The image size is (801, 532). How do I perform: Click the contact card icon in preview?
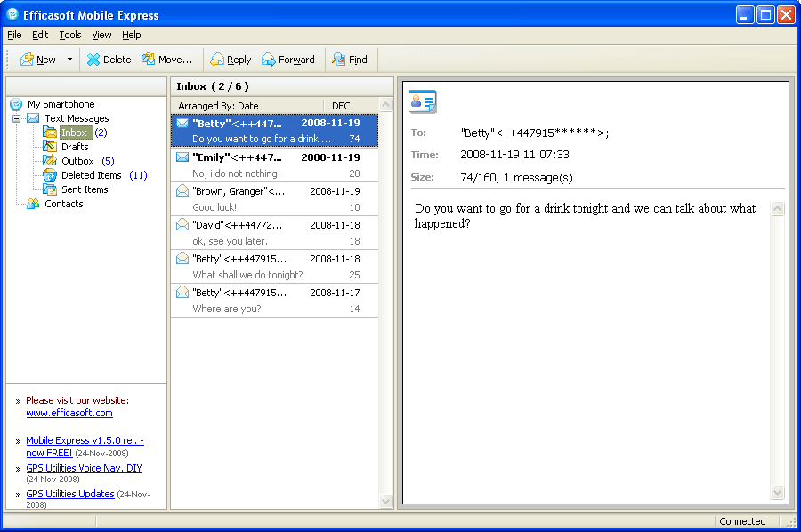[x=422, y=101]
